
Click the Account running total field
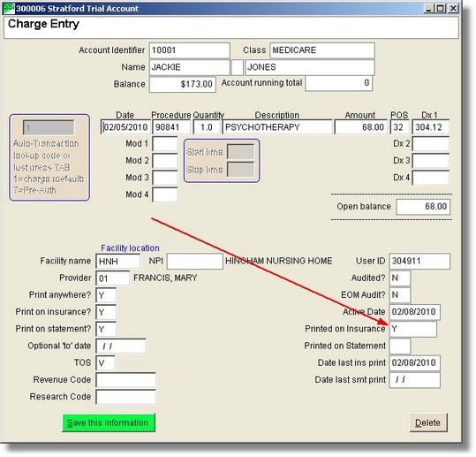339,83
